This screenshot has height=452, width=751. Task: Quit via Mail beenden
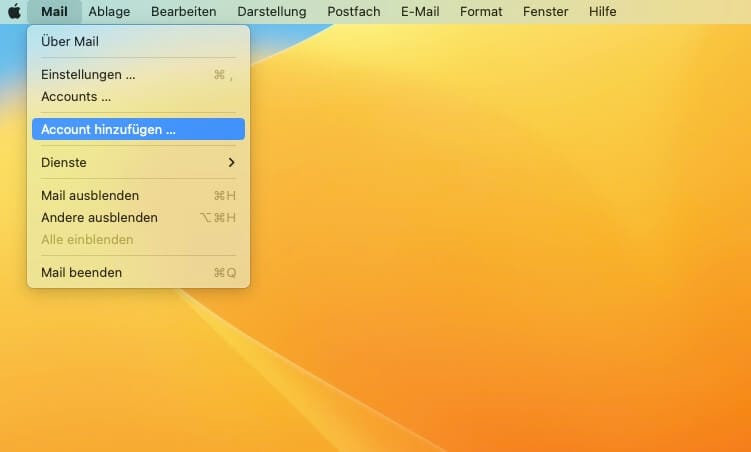click(81, 273)
